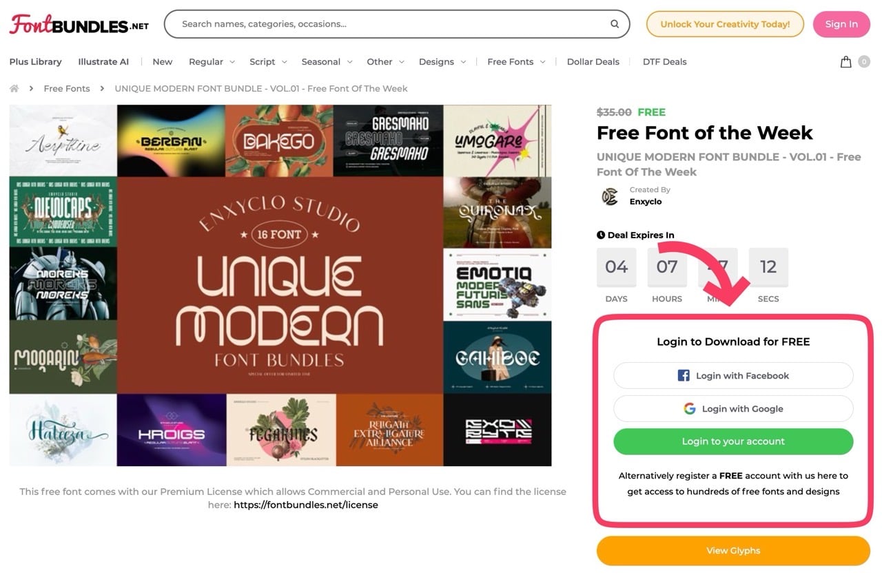Click the orange View Glyphs button
The height and width of the screenshot is (588, 882).
coord(733,551)
